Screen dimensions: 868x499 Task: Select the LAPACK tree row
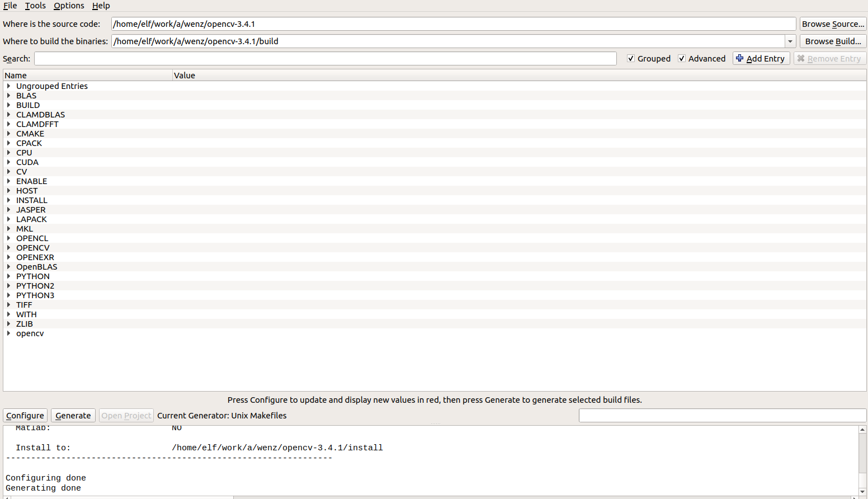[x=435, y=219]
